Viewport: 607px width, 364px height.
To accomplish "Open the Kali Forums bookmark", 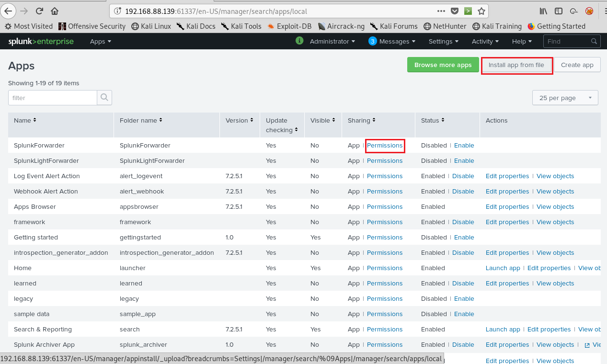I will tap(394, 26).
